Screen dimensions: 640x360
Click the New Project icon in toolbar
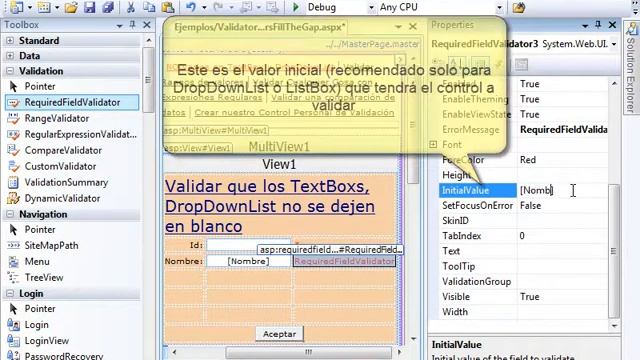[x=17, y=7]
